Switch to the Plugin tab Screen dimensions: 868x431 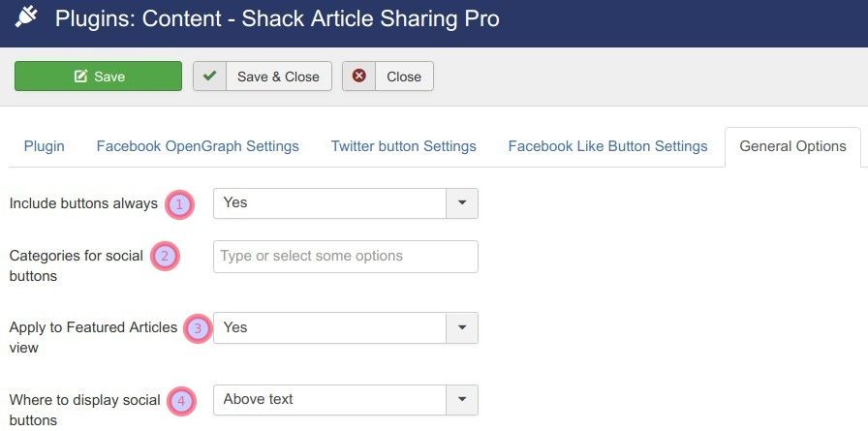click(45, 146)
